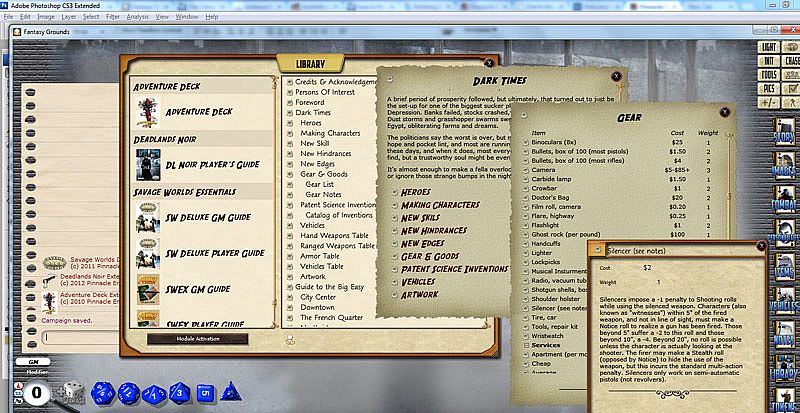Open the Combat sidebar button
The height and width of the screenshot is (413, 800).
tap(785, 199)
